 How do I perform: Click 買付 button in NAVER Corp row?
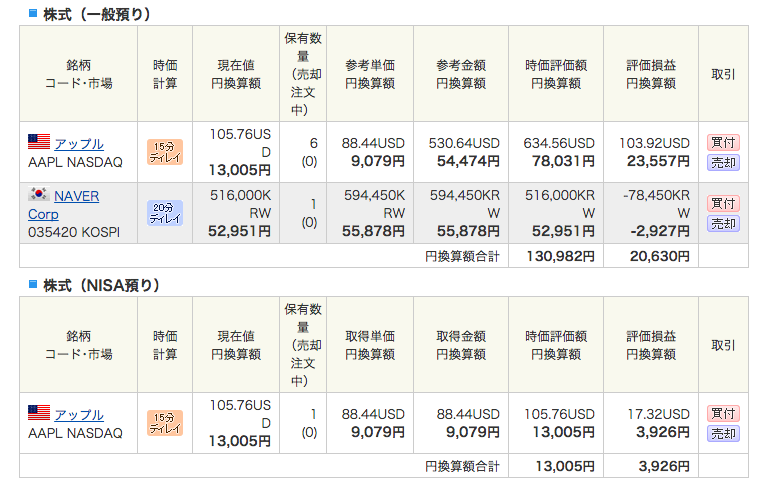[723, 203]
